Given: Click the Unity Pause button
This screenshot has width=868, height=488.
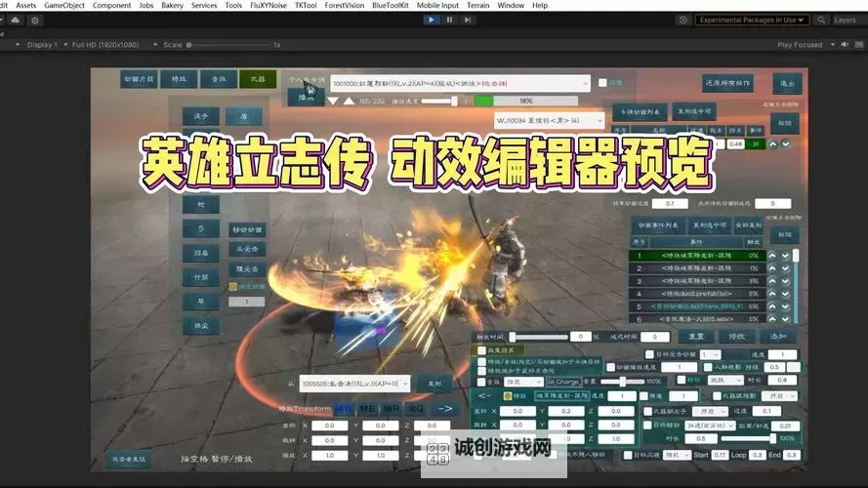Looking at the screenshot, I should [449, 20].
